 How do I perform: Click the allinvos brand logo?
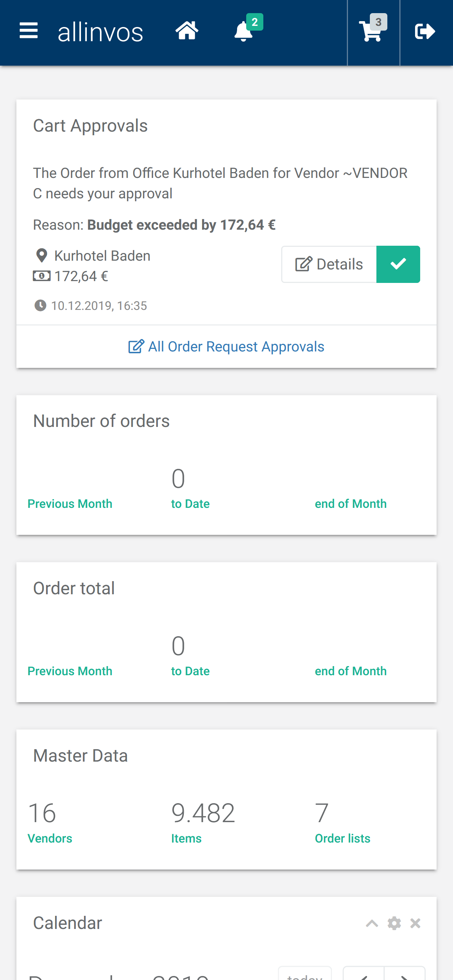(x=101, y=32)
